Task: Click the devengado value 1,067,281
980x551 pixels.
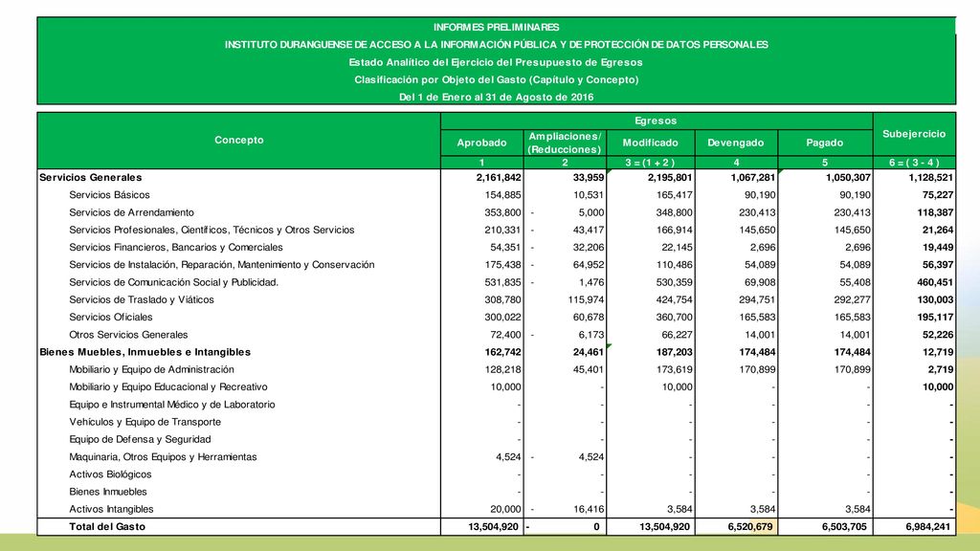Action: (x=752, y=177)
